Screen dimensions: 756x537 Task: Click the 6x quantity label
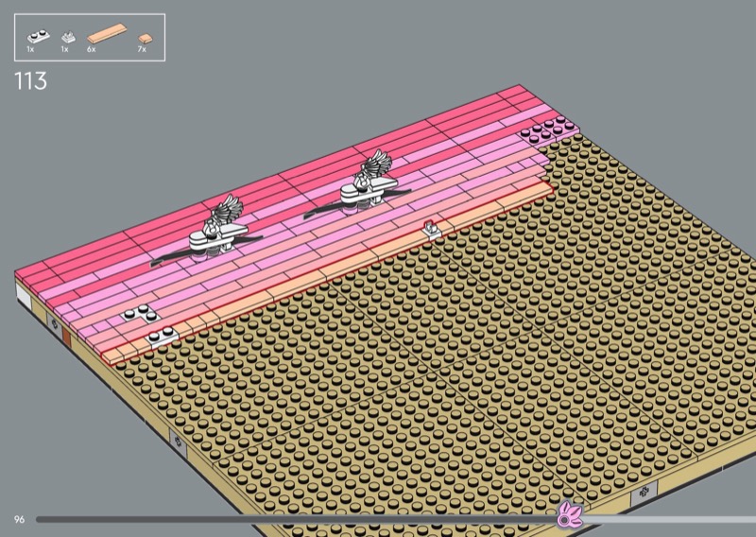coord(91,47)
